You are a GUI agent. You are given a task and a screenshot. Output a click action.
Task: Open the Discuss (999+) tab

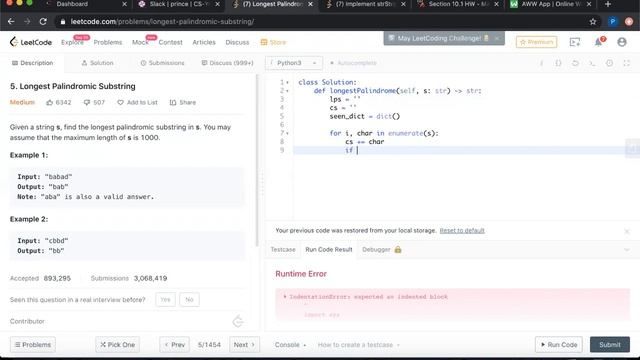[x=227, y=63]
